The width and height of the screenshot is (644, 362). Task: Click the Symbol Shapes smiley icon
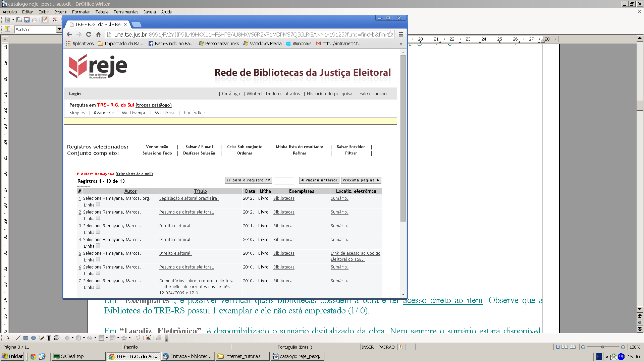(x=78, y=338)
